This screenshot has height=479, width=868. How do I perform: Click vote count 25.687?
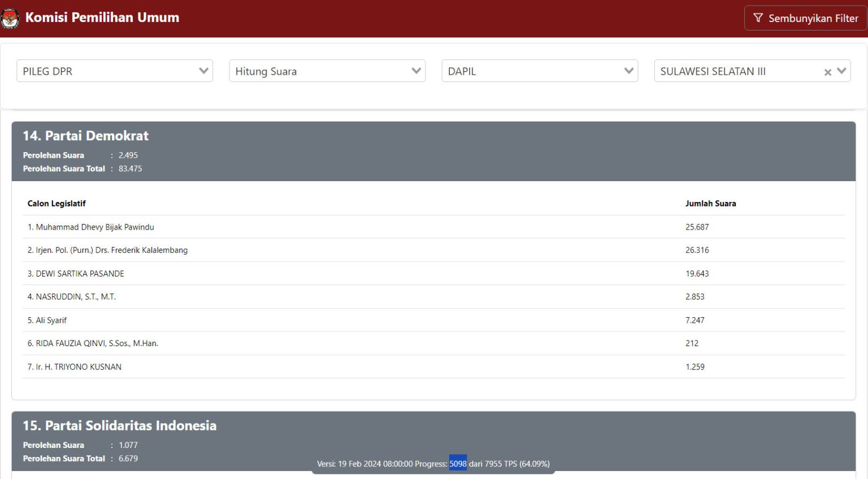[697, 227]
